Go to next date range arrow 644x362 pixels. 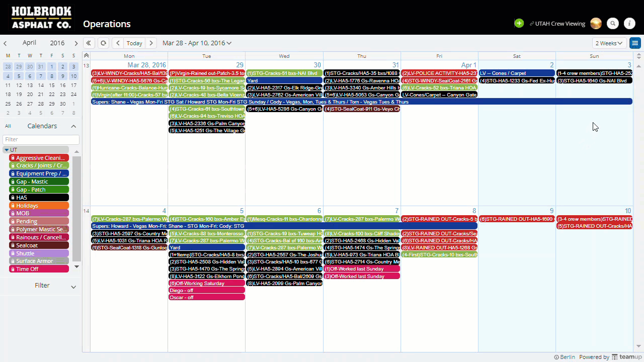pos(151,43)
